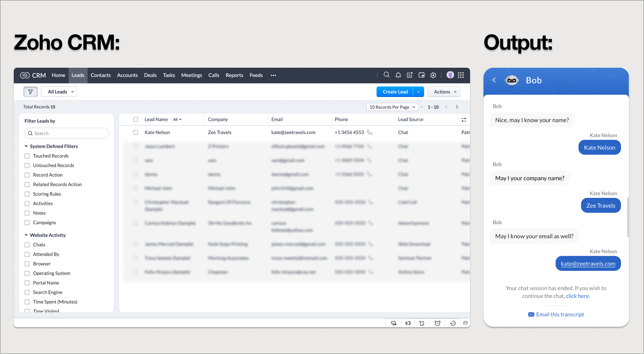Click Bob's bot avatar in chat header

(x=512, y=80)
